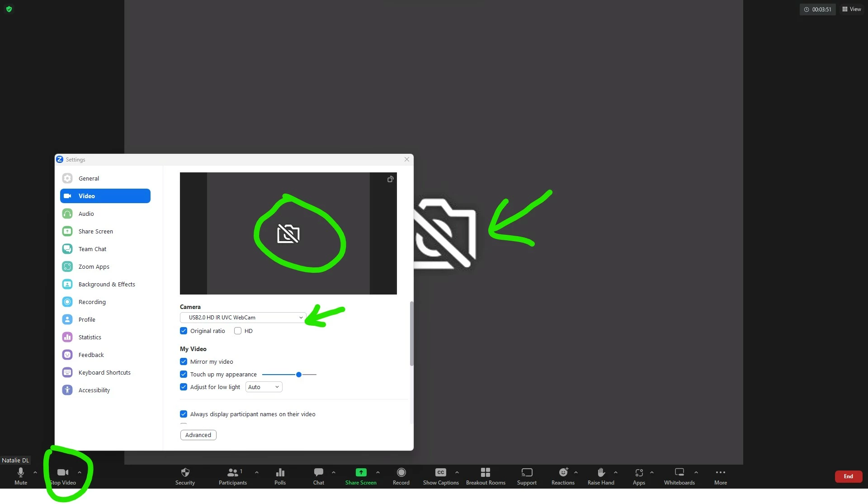The height and width of the screenshot is (504, 868).
Task: Open Background & Effects settings
Action: 107,285
